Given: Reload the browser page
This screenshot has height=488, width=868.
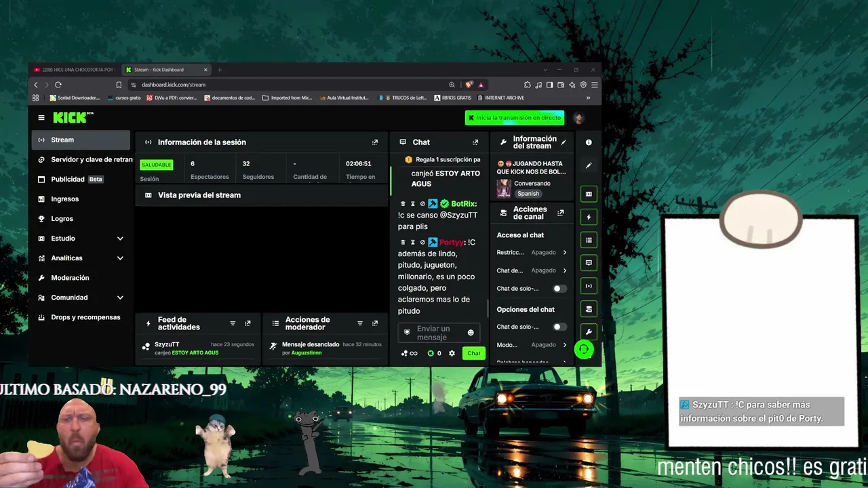Looking at the screenshot, I should pyautogui.click(x=58, y=85).
